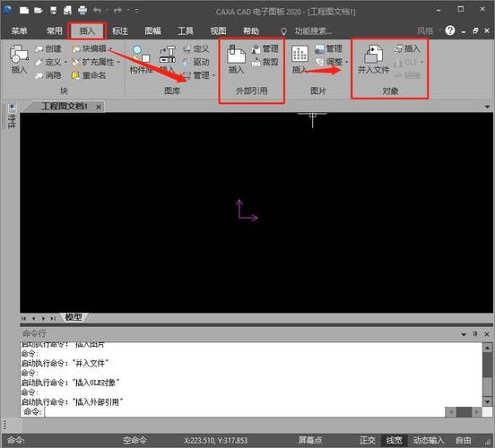Viewport: 495px width, 448px height.
Task: Switch to the 常用 ribbon tab
Action: pos(55,31)
